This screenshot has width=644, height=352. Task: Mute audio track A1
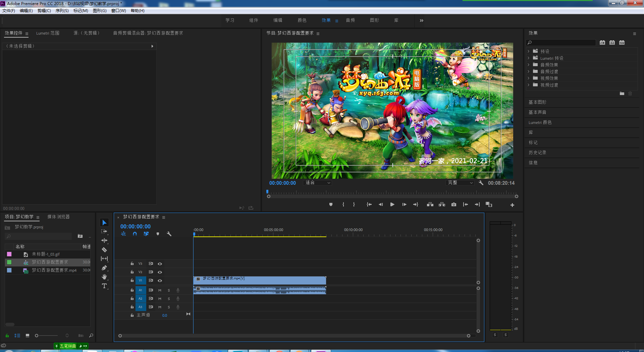[x=160, y=290]
